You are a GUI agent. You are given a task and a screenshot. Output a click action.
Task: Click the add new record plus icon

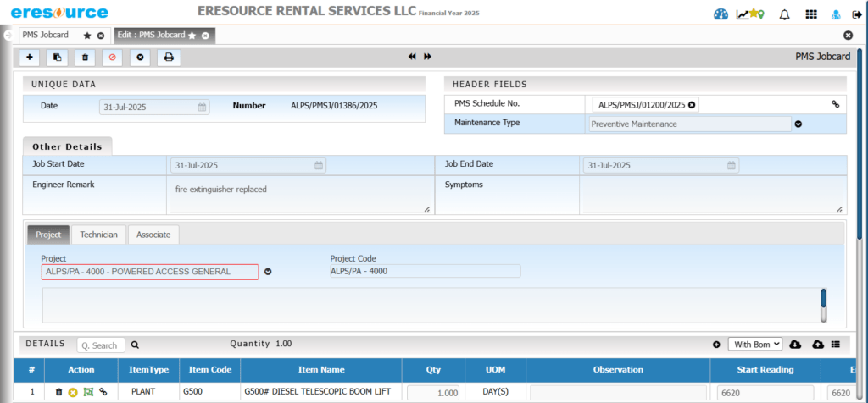point(31,58)
